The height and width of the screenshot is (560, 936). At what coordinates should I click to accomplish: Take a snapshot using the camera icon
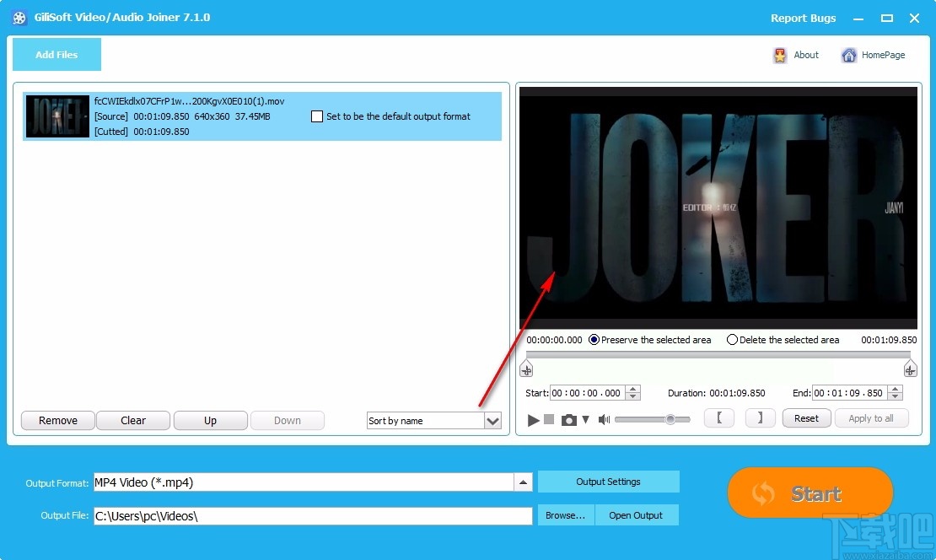point(568,418)
